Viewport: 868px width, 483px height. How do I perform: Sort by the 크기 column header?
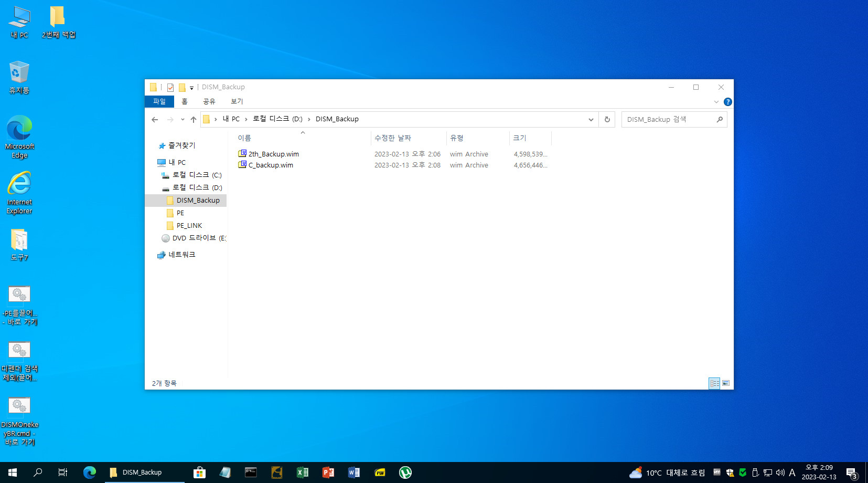(x=530, y=138)
